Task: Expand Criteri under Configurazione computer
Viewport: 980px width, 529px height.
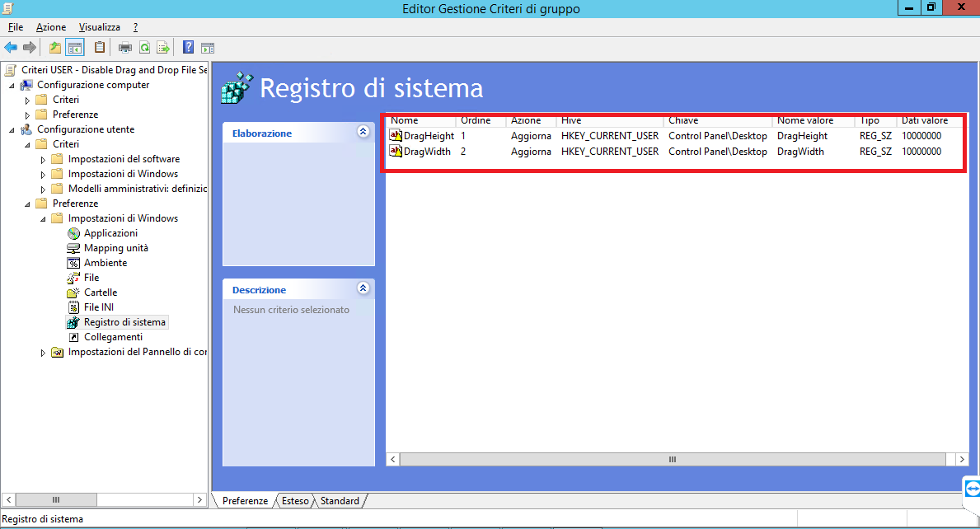Action: (x=27, y=100)
